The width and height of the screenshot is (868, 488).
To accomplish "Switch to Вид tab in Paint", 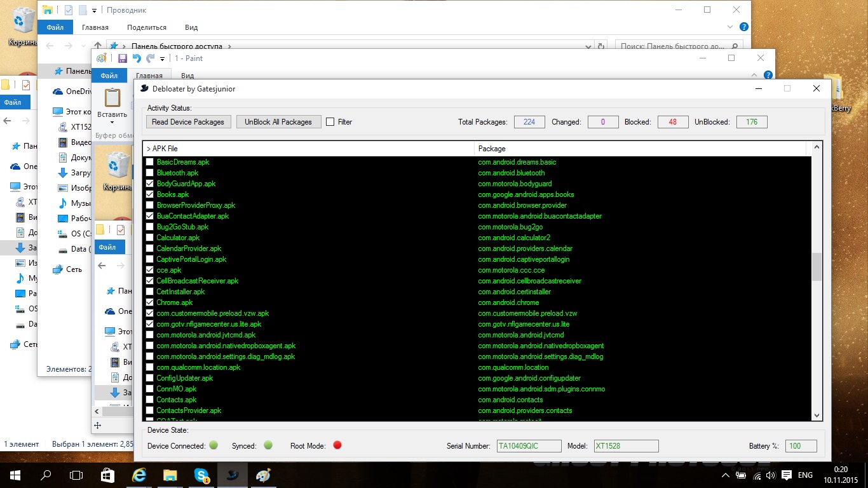I will click(187, 76).
